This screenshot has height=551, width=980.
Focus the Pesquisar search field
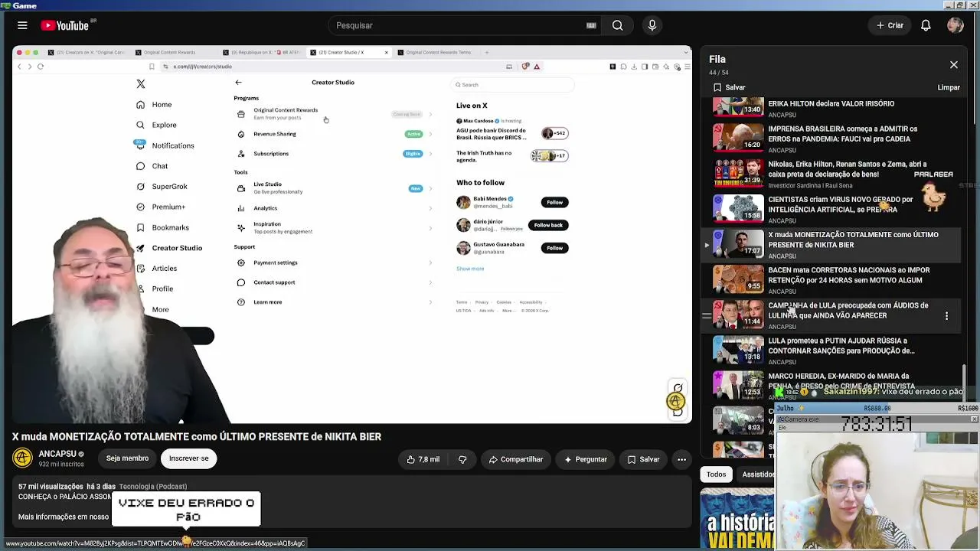pyautogui.click(x=459, y=25)
